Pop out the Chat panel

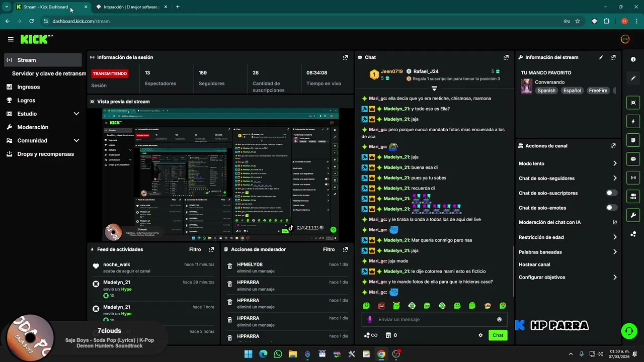coord(506,57)
